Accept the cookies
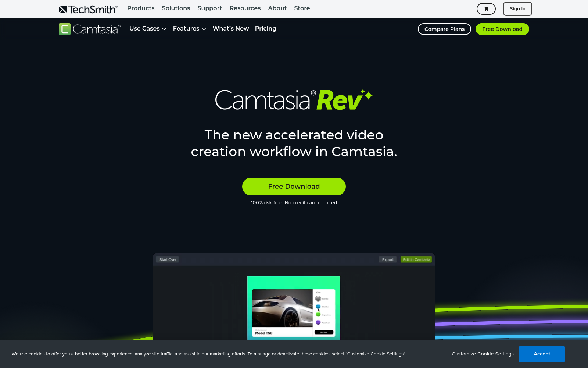The image size is (588, 368). tap(542, 354)
